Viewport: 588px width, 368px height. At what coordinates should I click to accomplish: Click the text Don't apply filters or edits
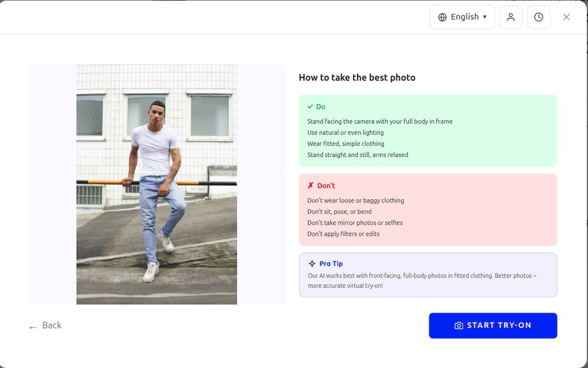coord(343,233)
